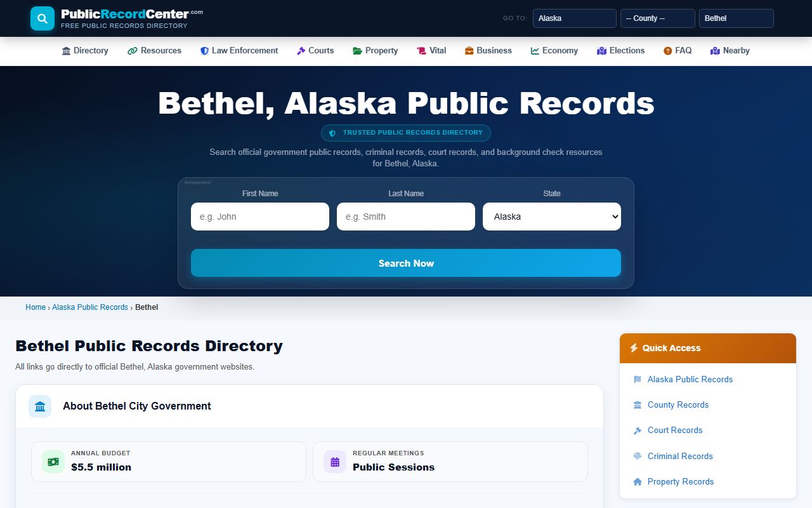Open Alaska Public Records in Quick Access
The width and height of the screenshot is (812, 508).
pos(690,380)
